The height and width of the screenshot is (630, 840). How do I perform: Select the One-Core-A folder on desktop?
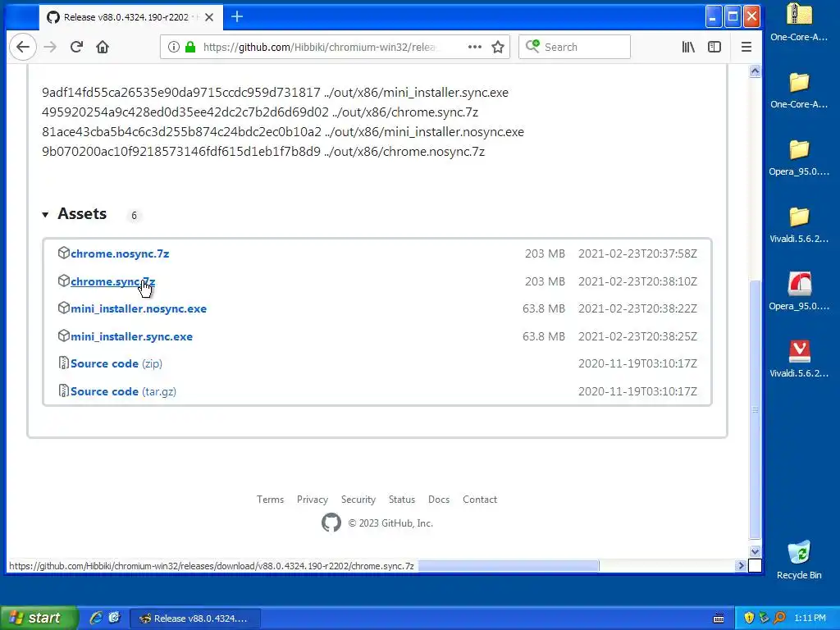point(799,90)
